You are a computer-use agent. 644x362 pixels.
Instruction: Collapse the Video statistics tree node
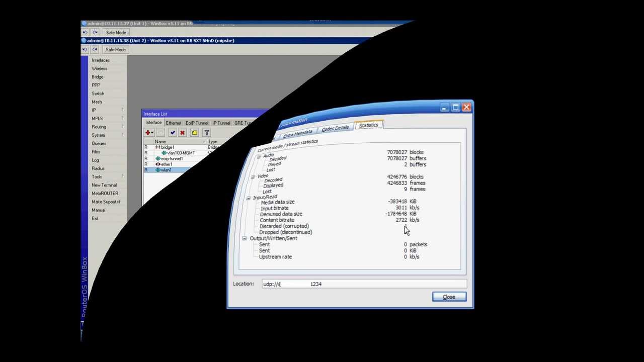pos(253,177)
